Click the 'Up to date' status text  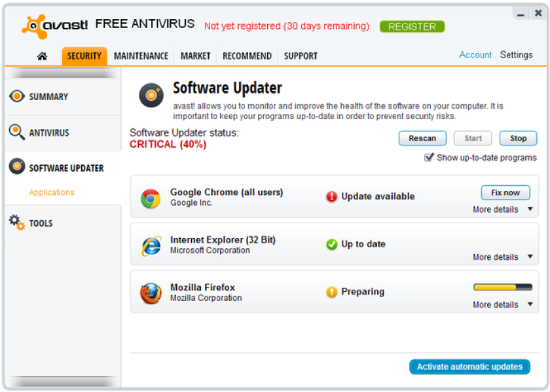coord(363,244)
